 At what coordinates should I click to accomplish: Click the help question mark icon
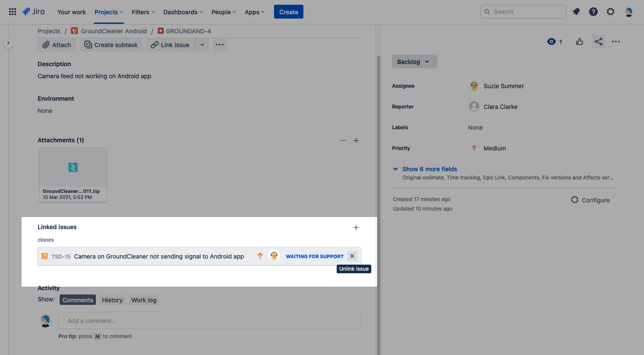pyautogui.click(x=593, y=12)
